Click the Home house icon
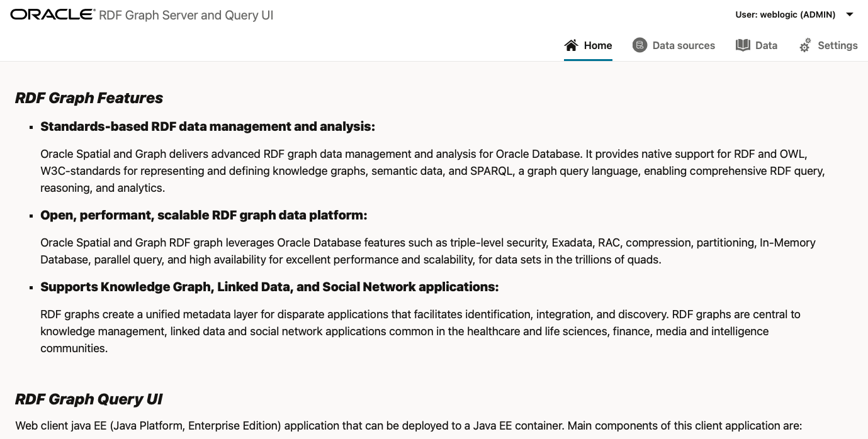This screenshot has height=439, width=868. [571, 45]
